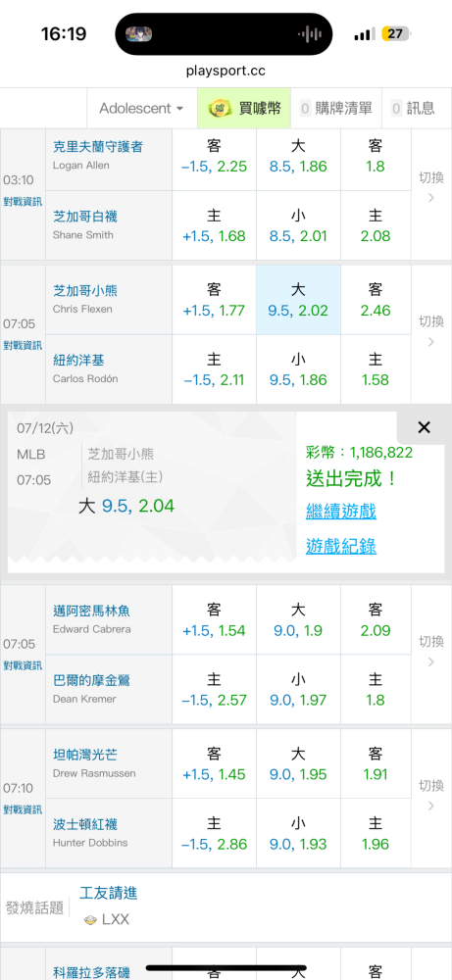Screen dimensions: 452x980
Task: Open the 購牌清單 tab
Action: pos(335,108)
